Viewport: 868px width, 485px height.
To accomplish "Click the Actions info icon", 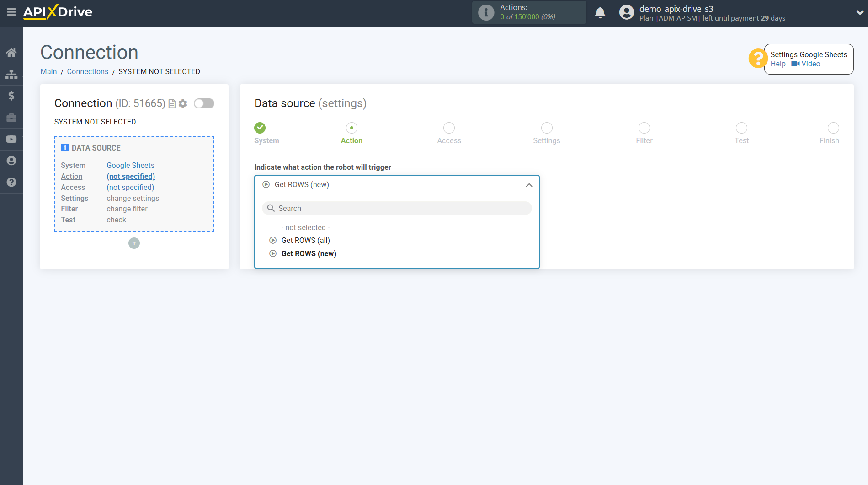I will point(486,12).
